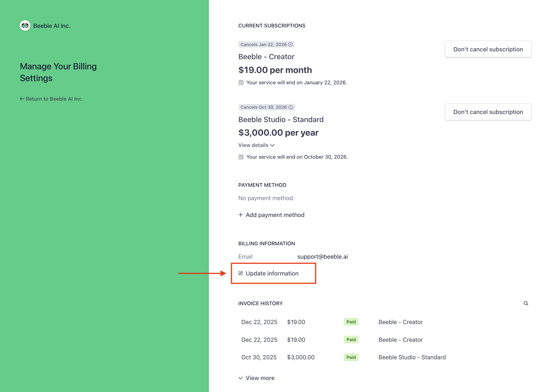Open the Oct 30, 2025 $3,000.00 invoice
552x392 pixels.
click(259, 357)
